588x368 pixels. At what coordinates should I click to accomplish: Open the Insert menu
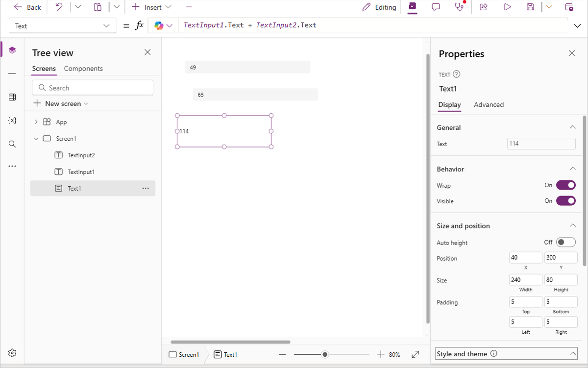[152, 7]
